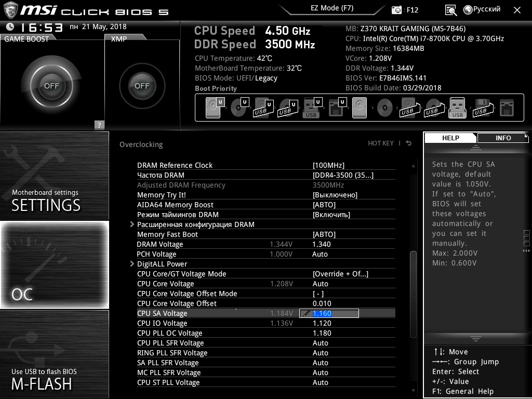Switch to EZ Mode (F7)
Screen dimensions: 532x399
(x=332, y=8)
